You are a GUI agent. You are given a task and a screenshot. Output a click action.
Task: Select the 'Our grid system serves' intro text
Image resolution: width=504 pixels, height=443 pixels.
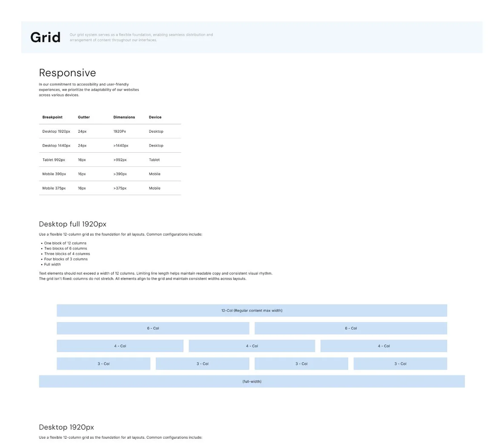tap(141, 37)
